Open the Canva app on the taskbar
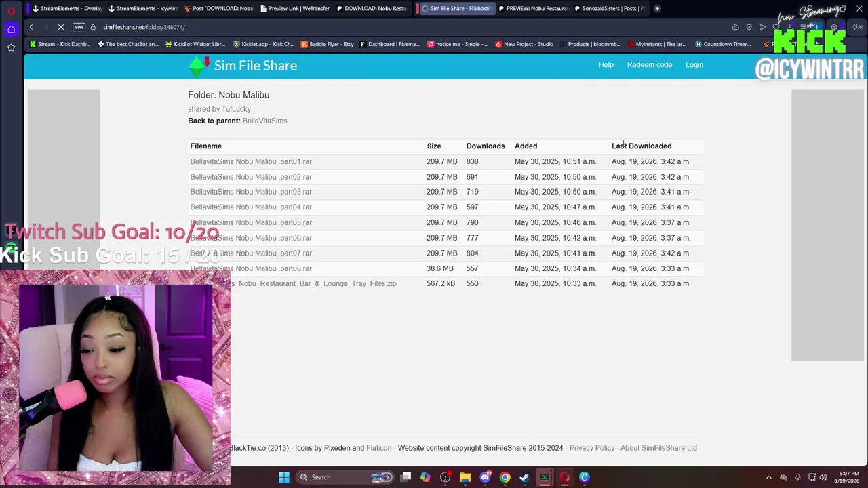This screenshot has width=868, height=488. coord(584,477)
